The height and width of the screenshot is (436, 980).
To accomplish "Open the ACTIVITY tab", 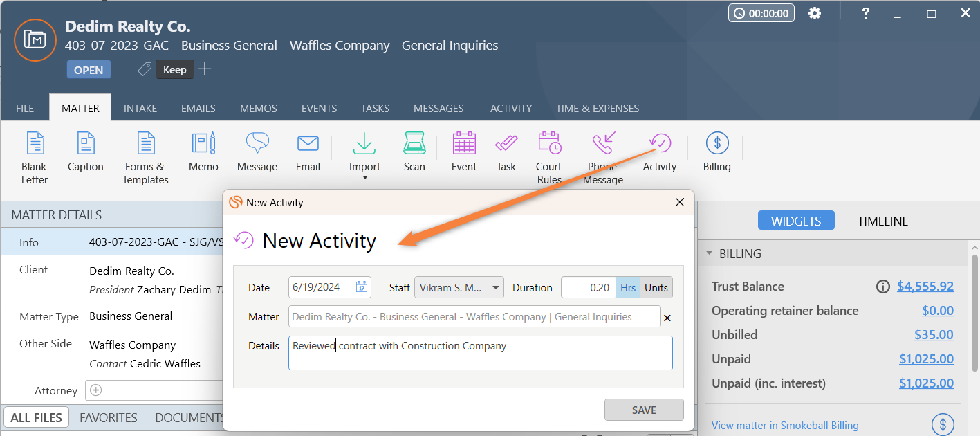I will tap(511, 108).
